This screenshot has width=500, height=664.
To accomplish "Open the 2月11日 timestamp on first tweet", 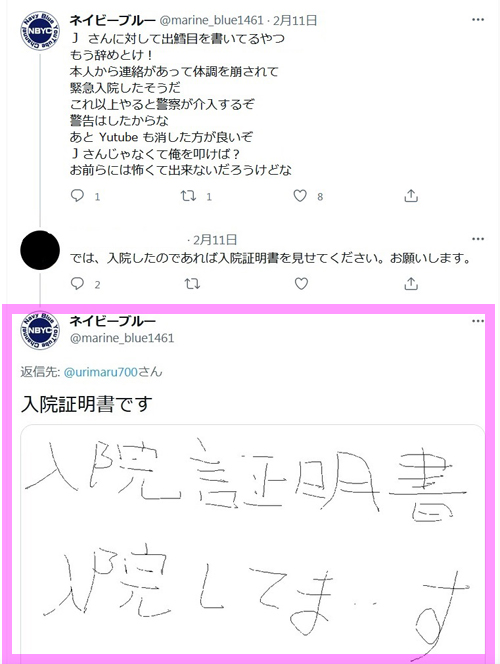I will [x=295, y=20].
